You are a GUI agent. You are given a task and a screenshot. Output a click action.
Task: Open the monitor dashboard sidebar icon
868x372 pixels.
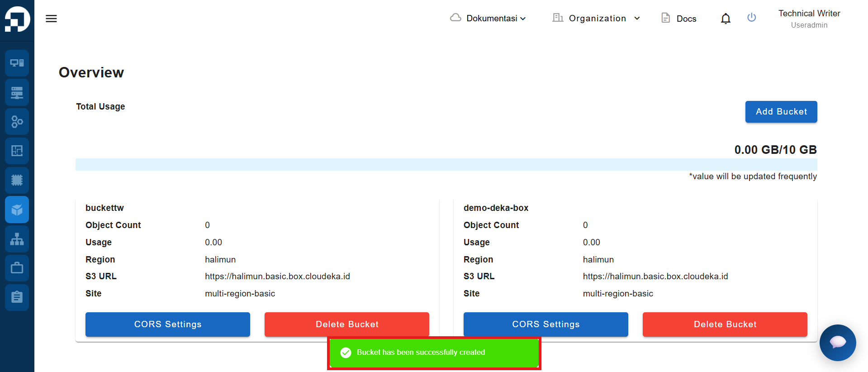17,63
